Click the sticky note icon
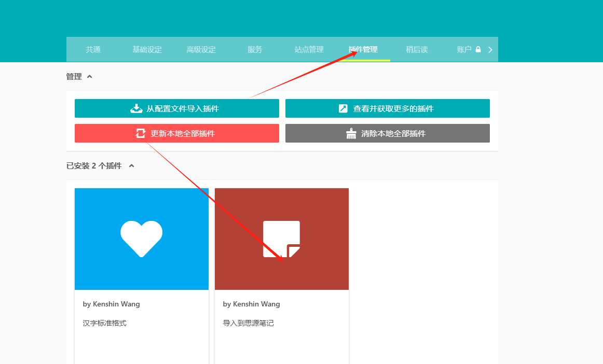This screenshot has width=603, height=364. coord(281,239)
